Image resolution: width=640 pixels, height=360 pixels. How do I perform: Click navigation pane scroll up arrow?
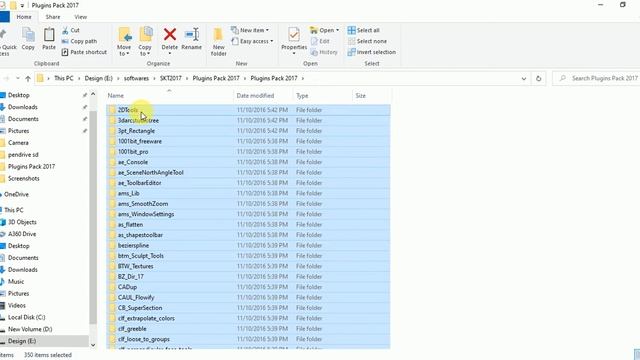tap(93, 94)
